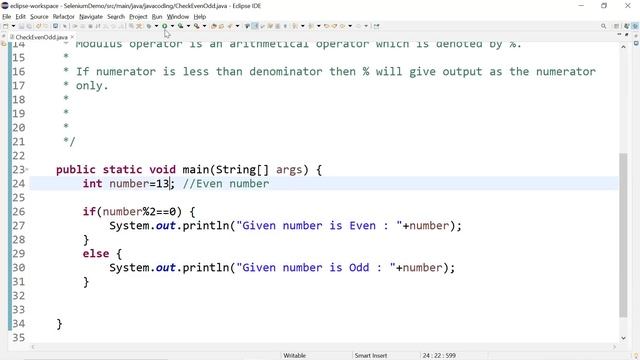
Task: Click the //Even number comment text
Action: tap(226, 184)
